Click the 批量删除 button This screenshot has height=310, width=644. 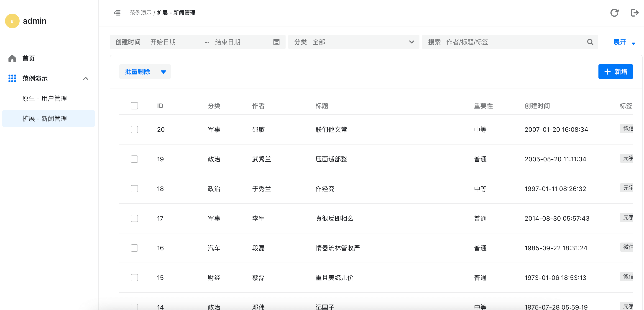[x=137, y=72]
